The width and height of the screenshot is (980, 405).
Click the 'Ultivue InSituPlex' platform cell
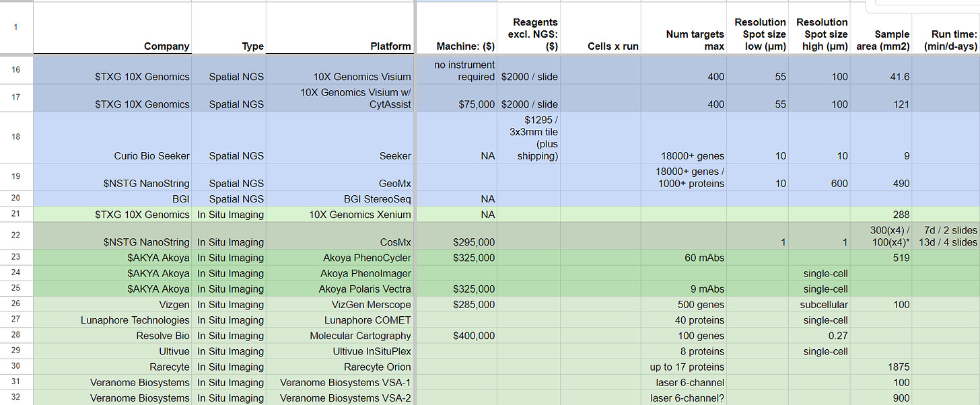click(x=340, y=351)
